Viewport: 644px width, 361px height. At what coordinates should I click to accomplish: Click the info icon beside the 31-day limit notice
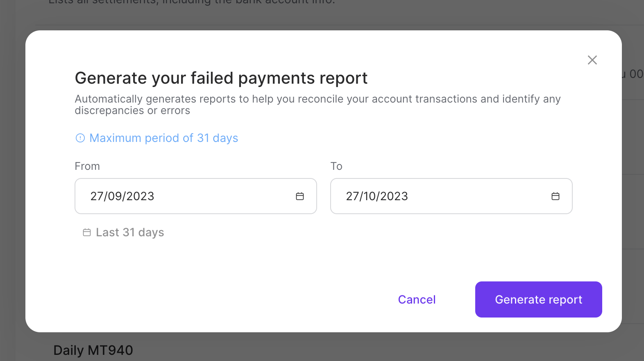(x=80, y=138)
